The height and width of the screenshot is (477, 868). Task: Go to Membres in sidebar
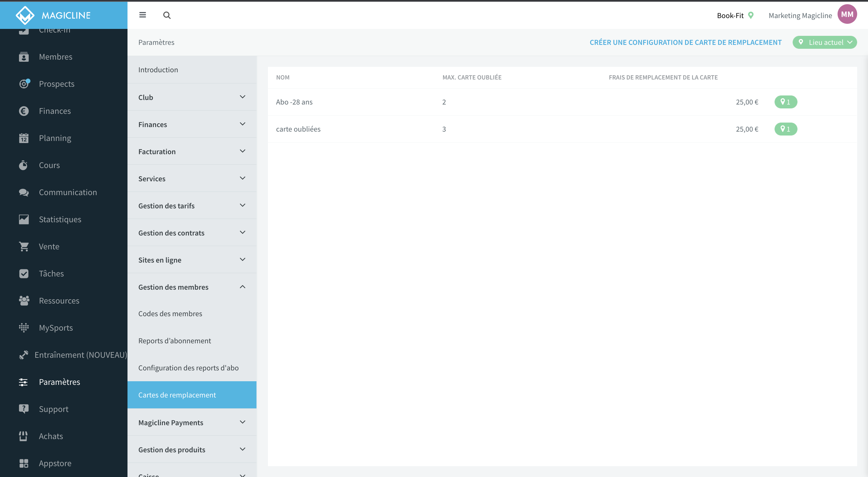(x=55, y=57)
